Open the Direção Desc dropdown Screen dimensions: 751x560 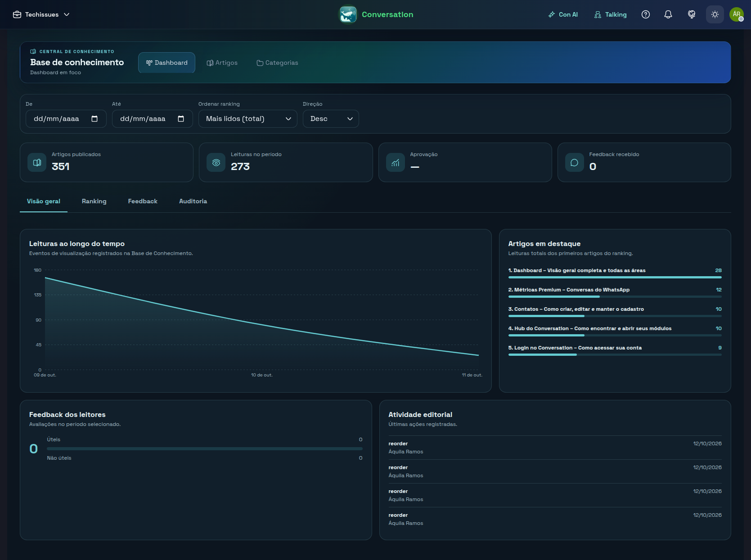pyautogui.click(x=331, y=119)
